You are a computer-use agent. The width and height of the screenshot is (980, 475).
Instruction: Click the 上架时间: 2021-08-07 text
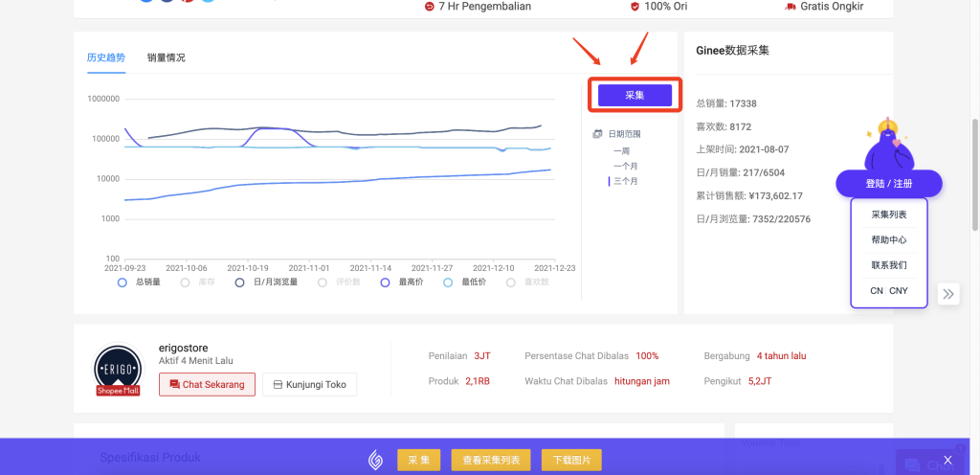click(x=741, y=150)
